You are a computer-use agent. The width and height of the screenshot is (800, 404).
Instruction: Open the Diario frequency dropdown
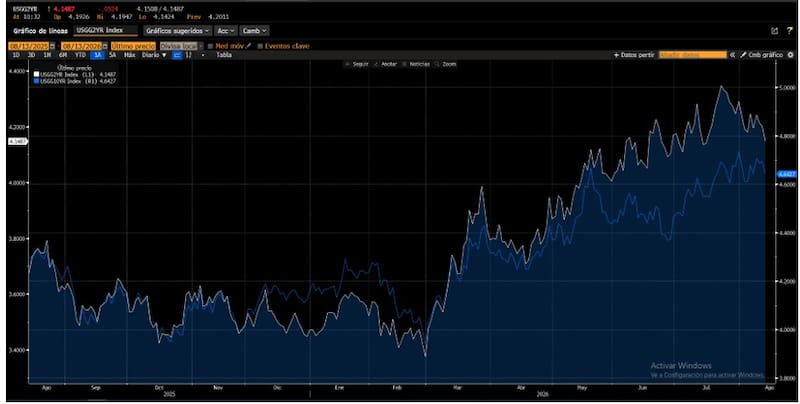154,55
